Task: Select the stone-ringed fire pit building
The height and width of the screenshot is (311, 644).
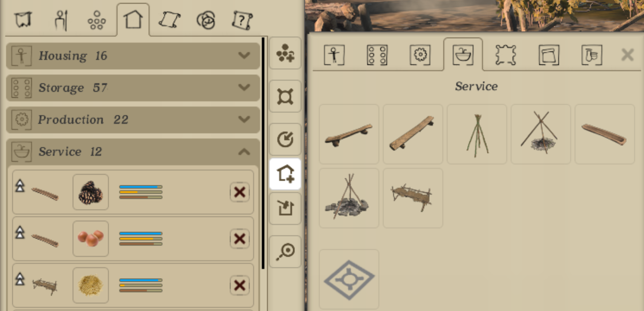Action: pyautogui.click(x=348, y=198)
